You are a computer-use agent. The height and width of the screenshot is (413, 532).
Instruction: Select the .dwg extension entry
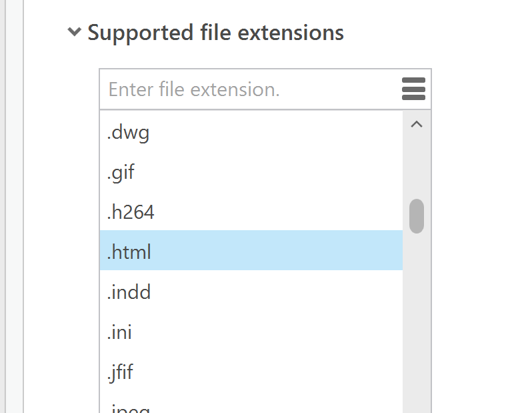(x=251, y=132)
